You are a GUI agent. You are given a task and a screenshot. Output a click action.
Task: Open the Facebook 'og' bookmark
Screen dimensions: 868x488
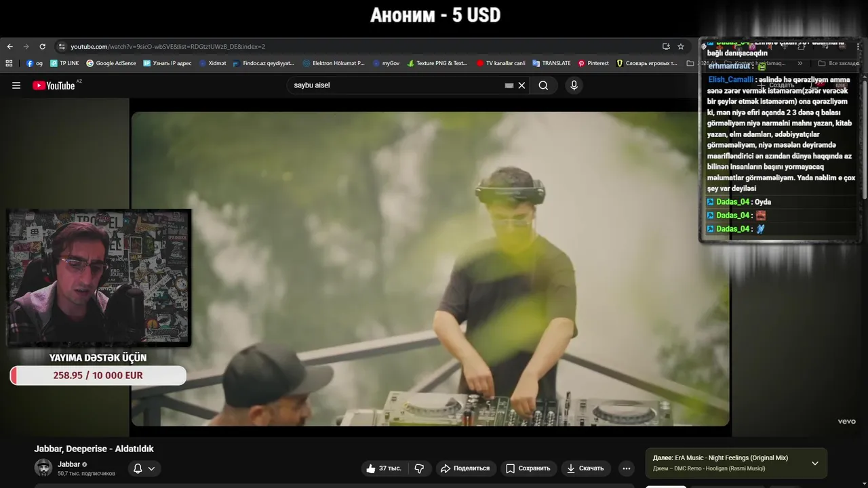[35, 63]
